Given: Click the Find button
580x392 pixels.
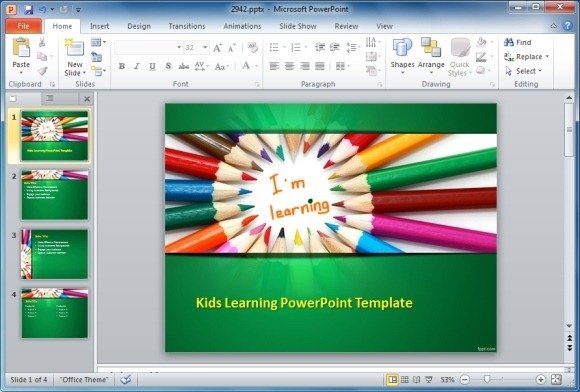Looking at the screenshot, I should [517, 42].
